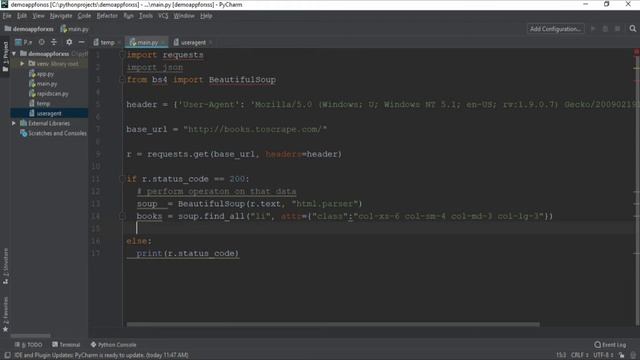
Task: Open the Event Log
Action: [x=610, y=344]
